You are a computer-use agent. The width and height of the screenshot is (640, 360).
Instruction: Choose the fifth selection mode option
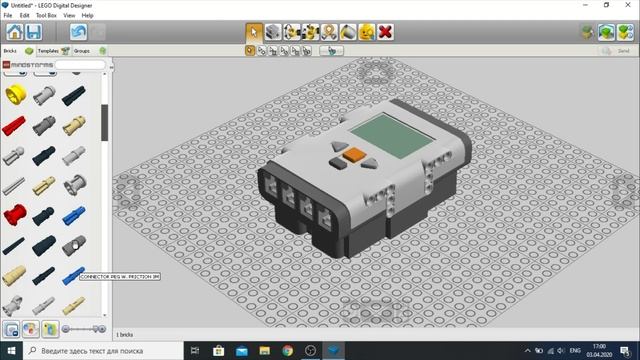[x=295, y=51]
